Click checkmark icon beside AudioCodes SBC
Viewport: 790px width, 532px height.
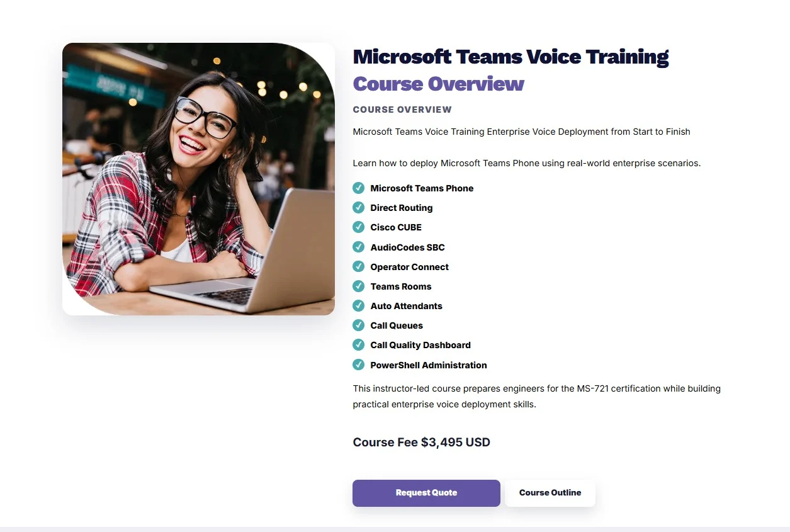(x=359, y=247)
